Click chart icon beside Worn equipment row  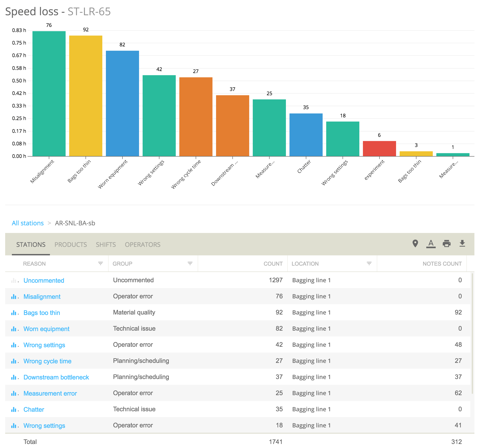click(x=14, y=329)
